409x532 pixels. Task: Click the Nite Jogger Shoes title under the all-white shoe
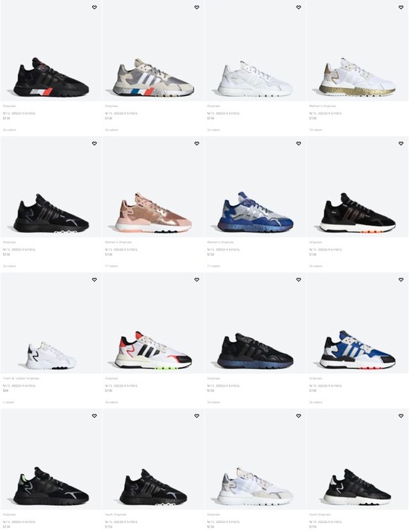(223, 114)
